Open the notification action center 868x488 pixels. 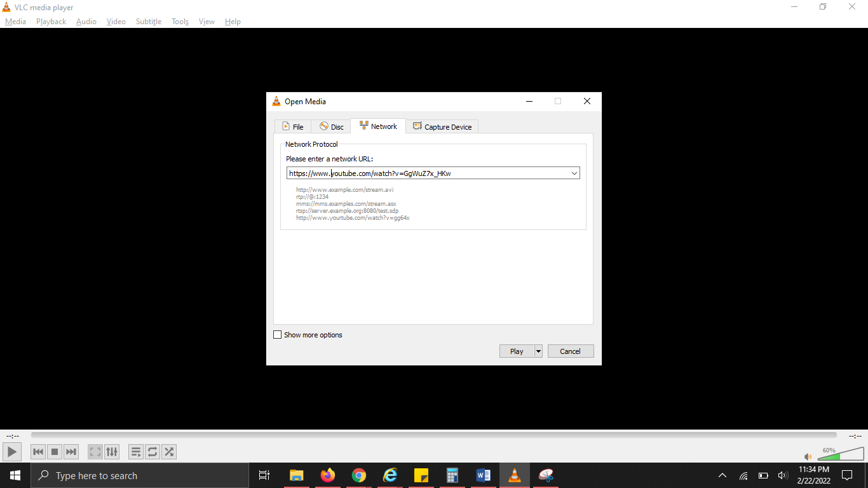coord(847,475)
